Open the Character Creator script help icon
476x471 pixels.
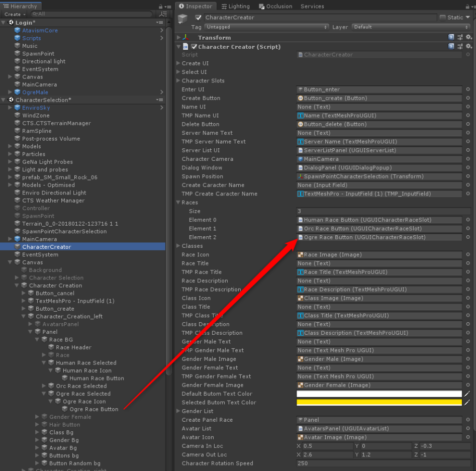(451, 46)
